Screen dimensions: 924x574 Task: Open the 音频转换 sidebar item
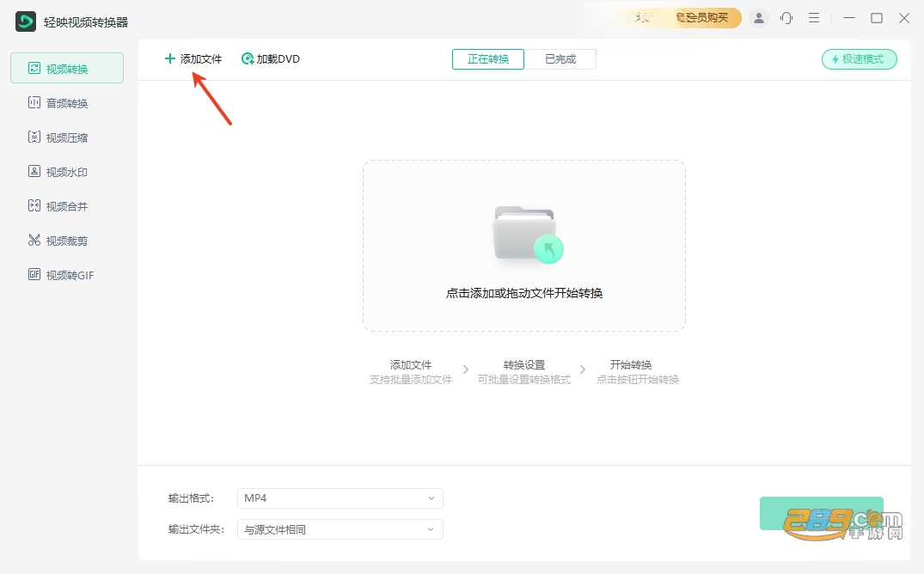click(x=67, y=103)
